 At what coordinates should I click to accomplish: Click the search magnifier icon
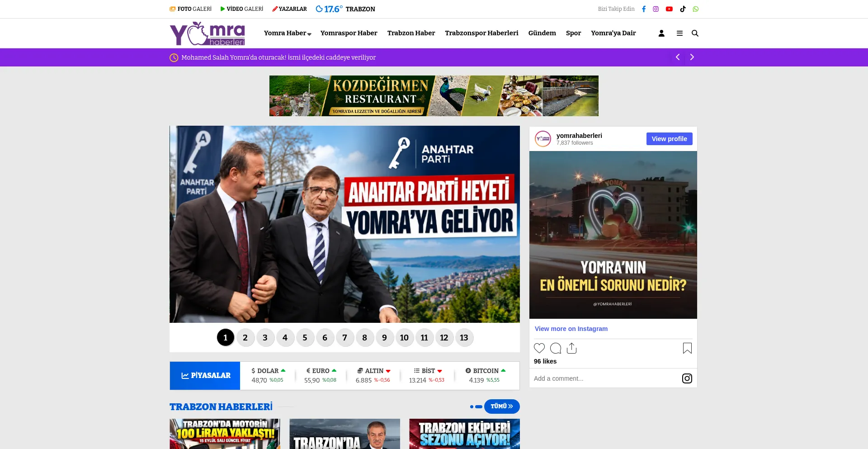(x=695, y=33)
